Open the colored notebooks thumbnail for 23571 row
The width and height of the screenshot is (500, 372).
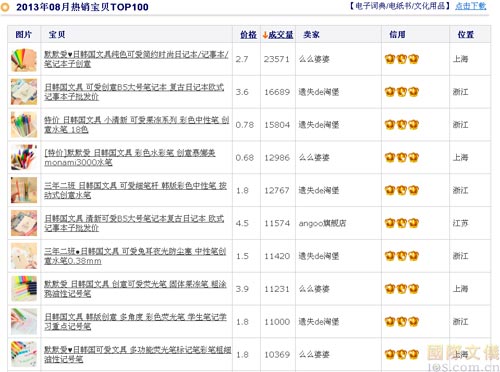[x=24, y=59]
